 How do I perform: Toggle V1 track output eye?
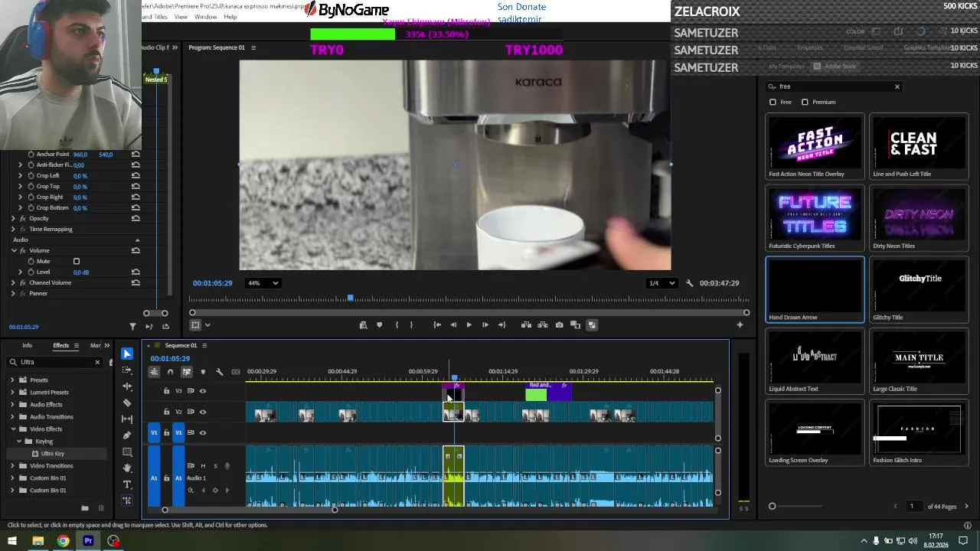click(x=203, y=432)
